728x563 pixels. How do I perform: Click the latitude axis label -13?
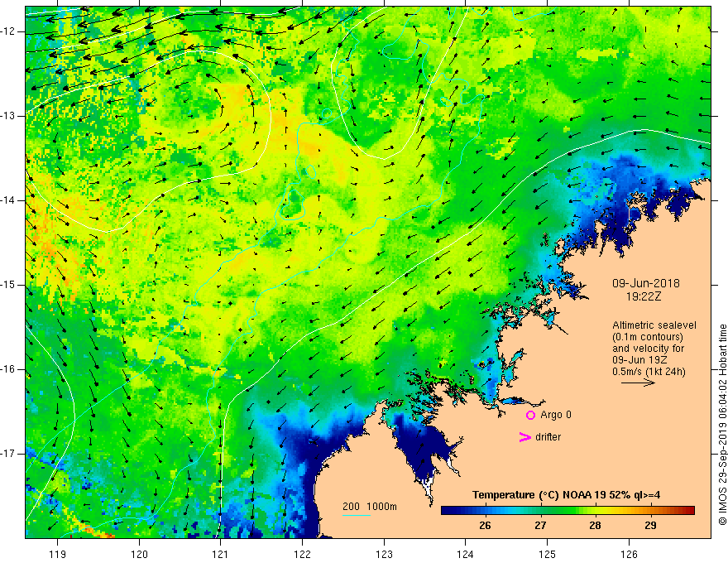[8, 116]
